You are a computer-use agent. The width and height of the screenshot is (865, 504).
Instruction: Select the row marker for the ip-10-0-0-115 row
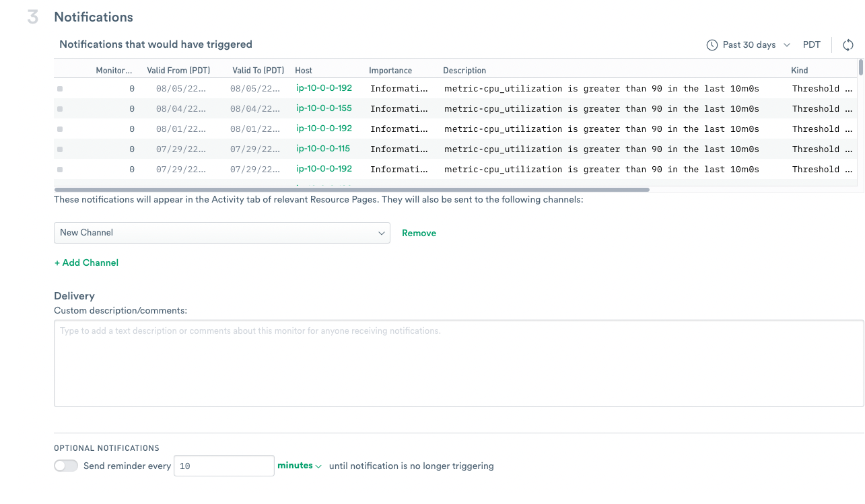click(x=59, y=149)
